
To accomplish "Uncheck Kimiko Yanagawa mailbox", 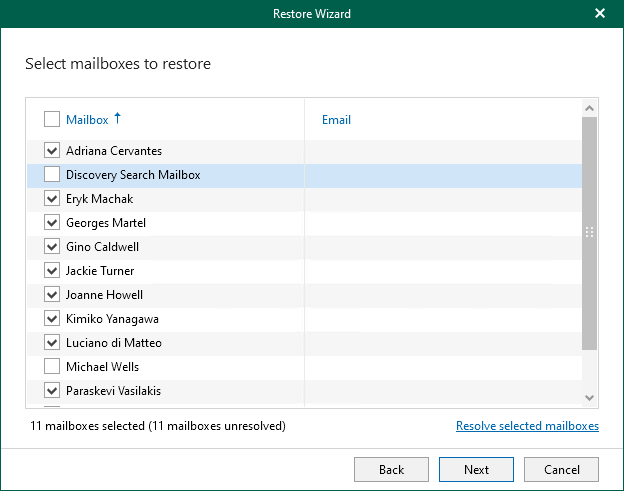I will click(52, 319).
